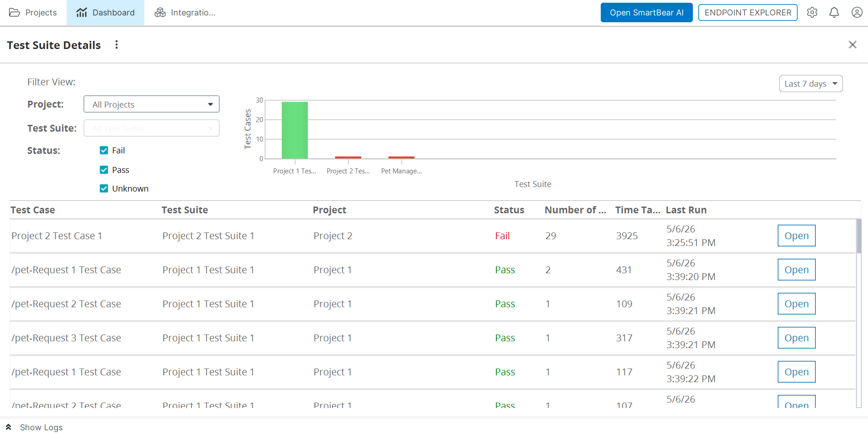Sort by the Project column header
The height and width of the screenshot is (433, 868).
[x=329, y=210]
